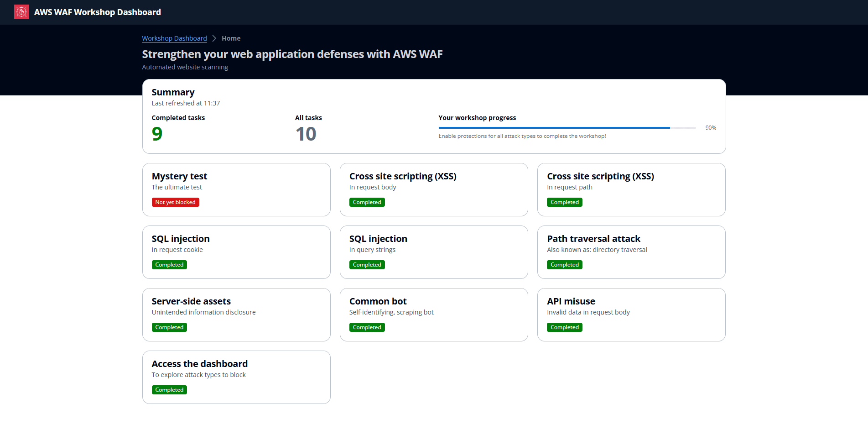Screen dimensions: 868x430
Task: Click the SQL injection title above "In query strings"
Action: point(379,239)
